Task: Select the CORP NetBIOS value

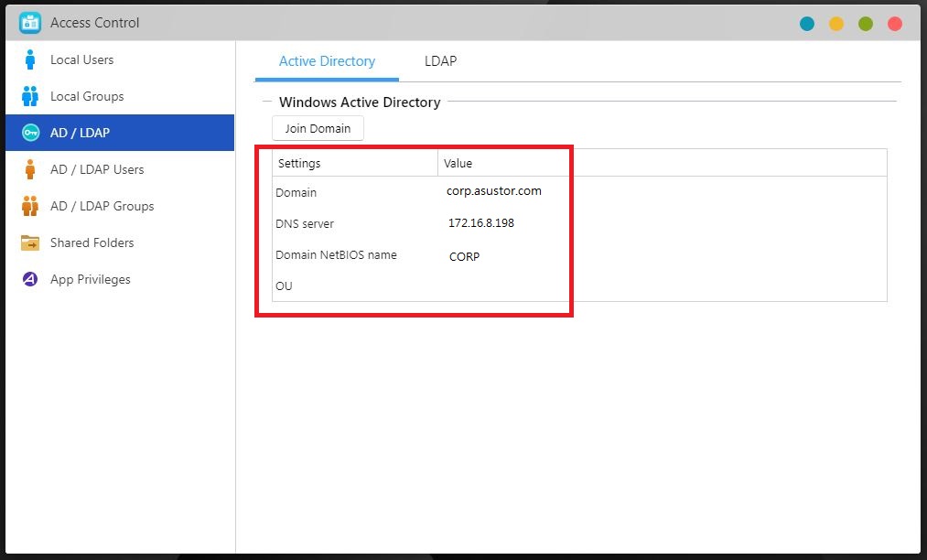Action: pyautogui.click(x=464, y=256)
